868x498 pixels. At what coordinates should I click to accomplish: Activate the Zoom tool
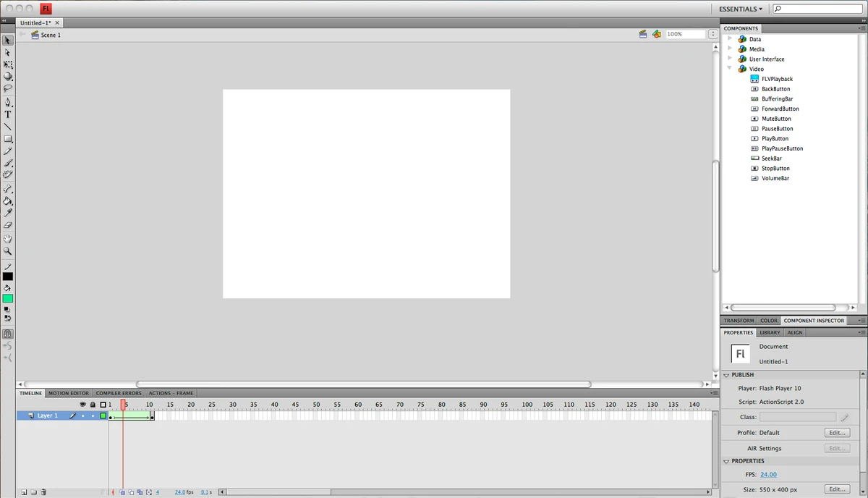[x=8, y=250]
